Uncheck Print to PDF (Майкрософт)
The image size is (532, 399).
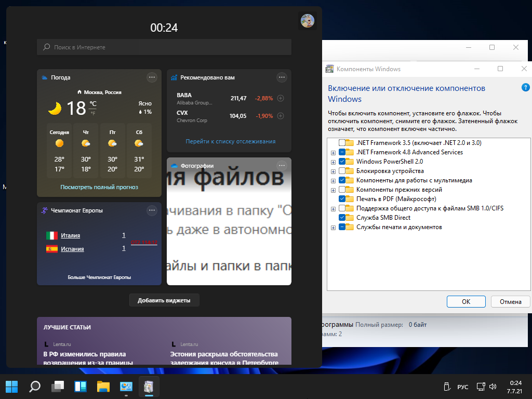pyautogui.click(x=342, y=199)
